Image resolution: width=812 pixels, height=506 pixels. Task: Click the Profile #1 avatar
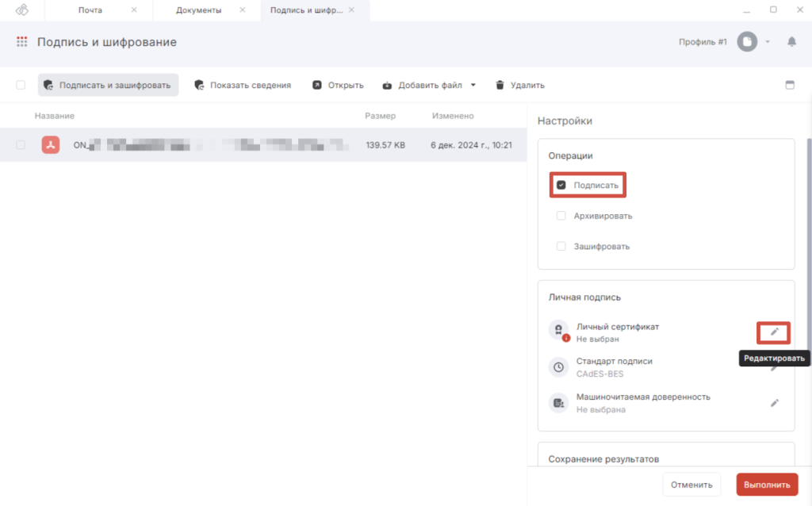[x=747, y=42]
